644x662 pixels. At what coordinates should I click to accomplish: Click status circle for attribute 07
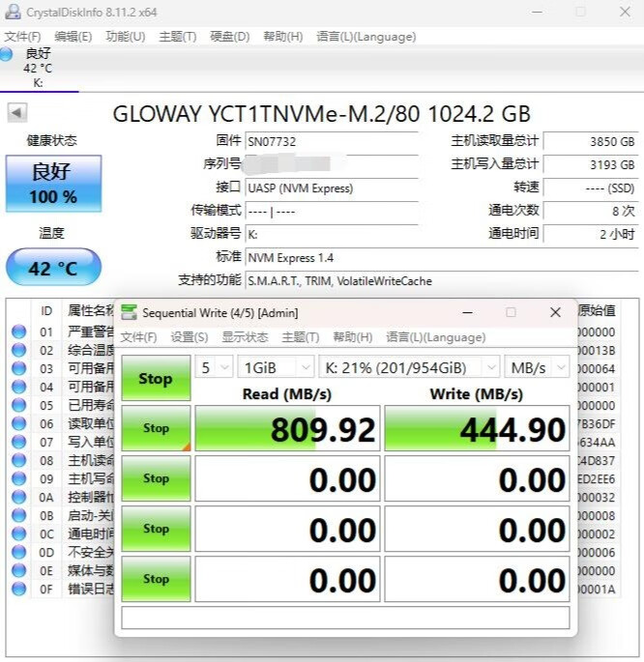tap(18, 442)
